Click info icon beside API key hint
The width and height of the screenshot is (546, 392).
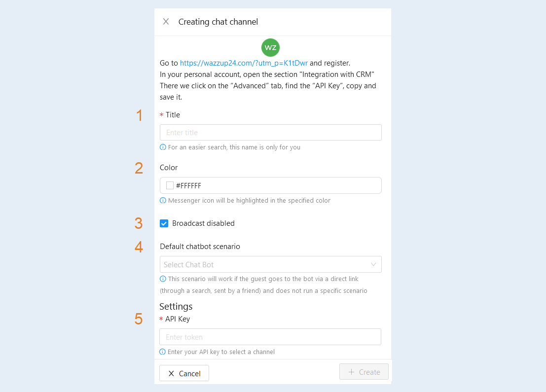[x=162, y=352]
